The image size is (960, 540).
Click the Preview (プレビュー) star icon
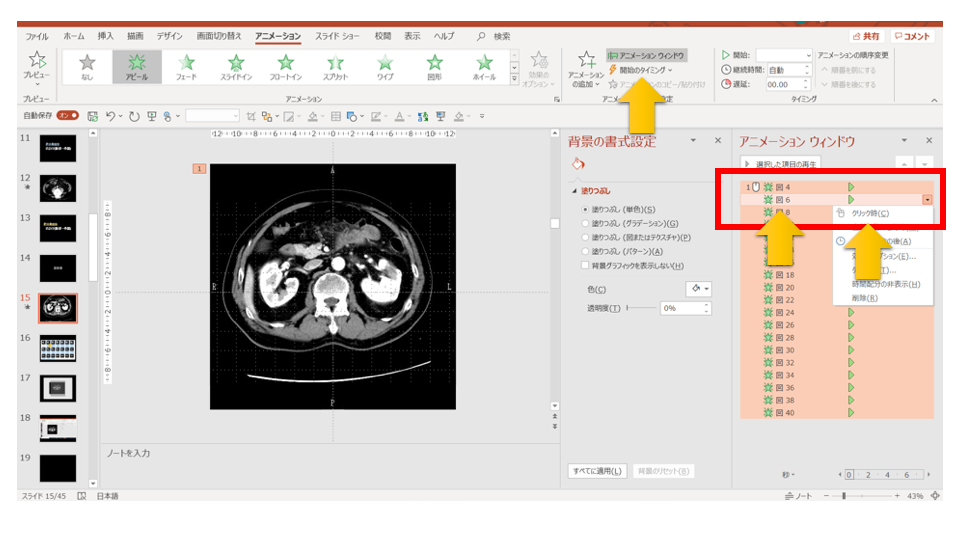(37, 60)
